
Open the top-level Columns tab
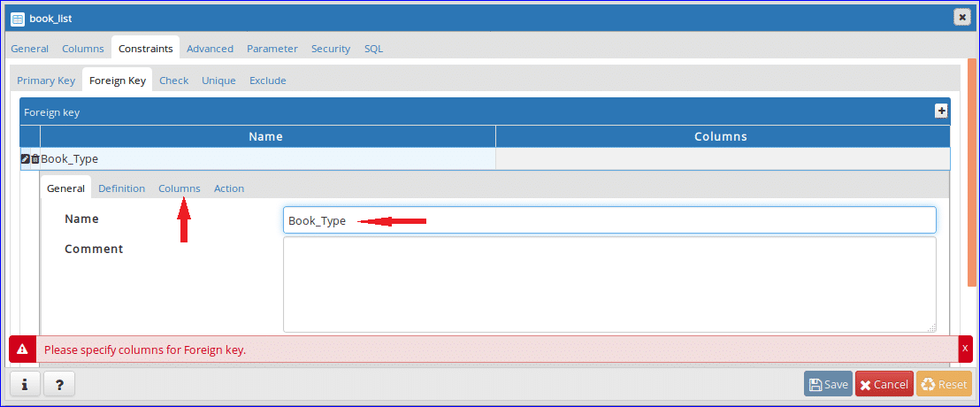click(x=83, y=48)
